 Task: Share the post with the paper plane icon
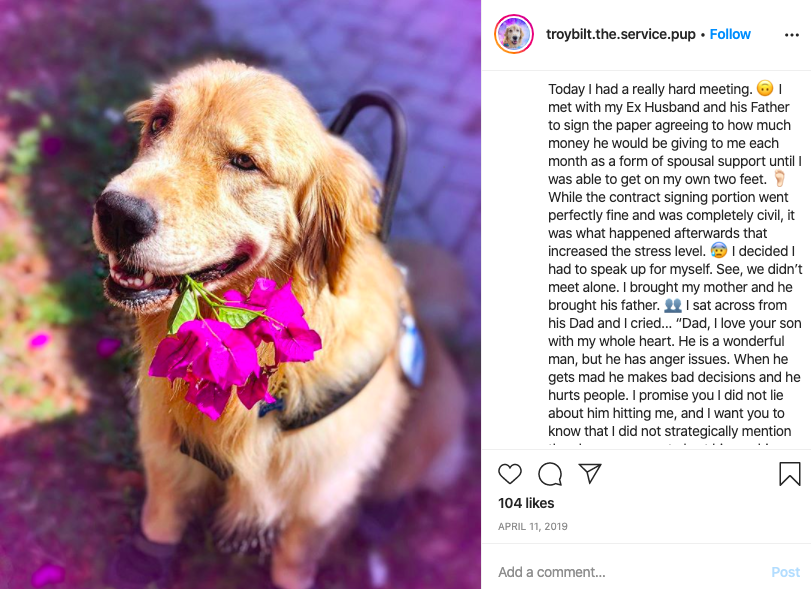(x=590, y=473)
